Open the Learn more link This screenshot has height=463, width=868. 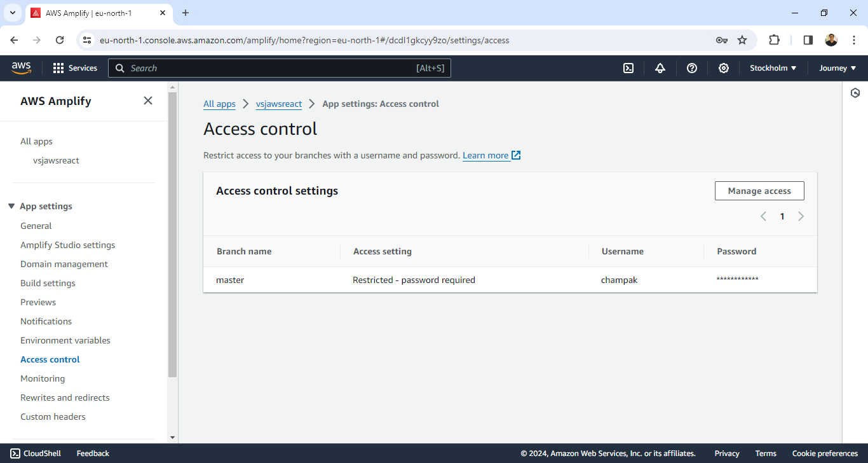coord(492,155)
